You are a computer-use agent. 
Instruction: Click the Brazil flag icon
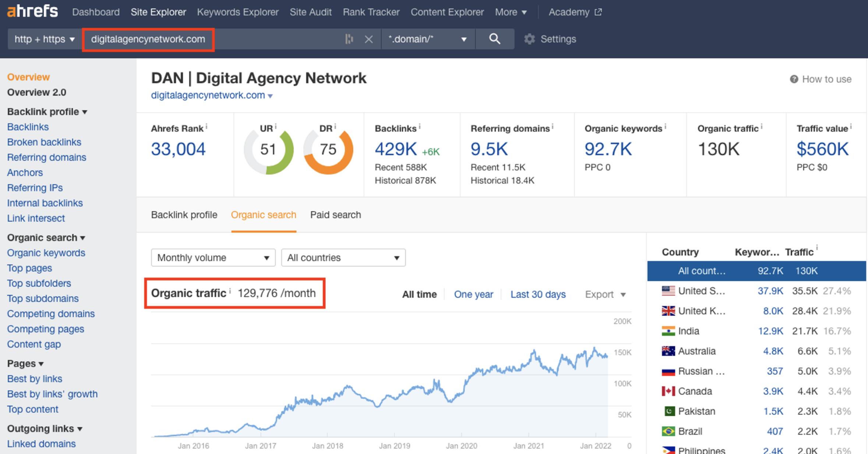(x=668, y=431)
